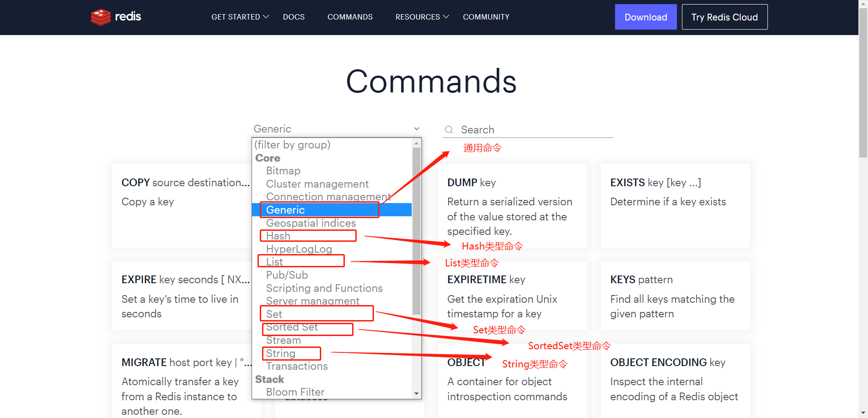Select Pub/Sub from the group list

tap(332, 275)
